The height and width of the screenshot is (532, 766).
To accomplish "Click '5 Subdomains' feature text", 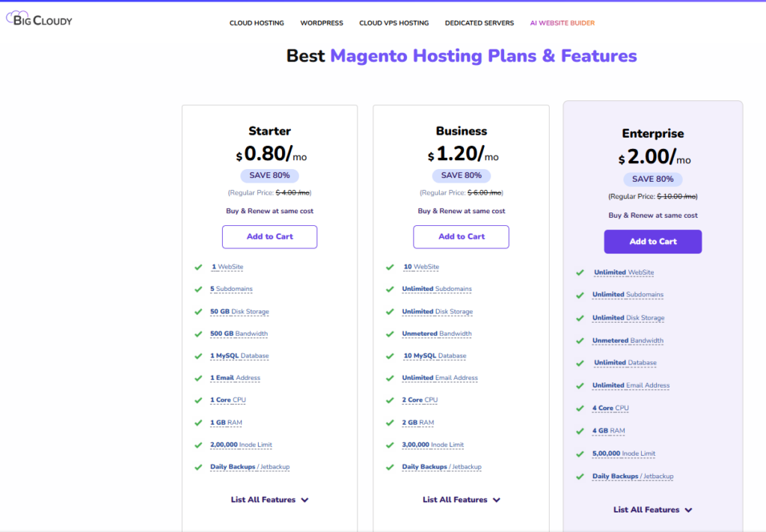I will [x=231, y=289].
